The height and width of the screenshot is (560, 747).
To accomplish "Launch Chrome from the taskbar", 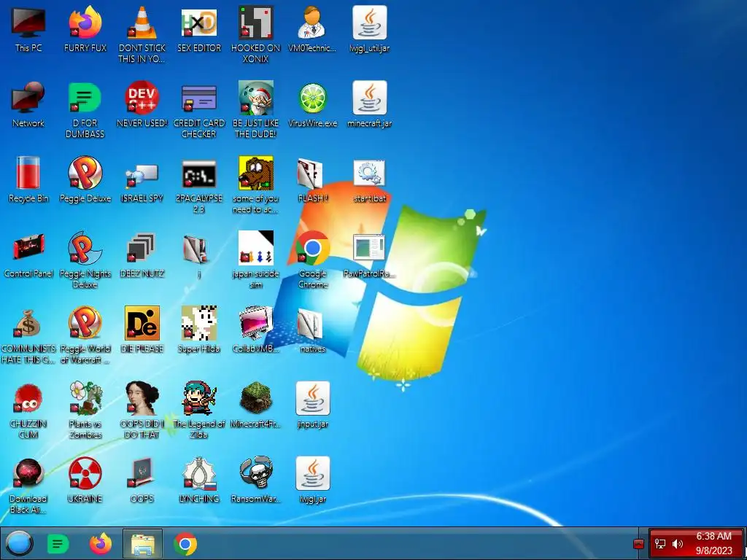I will click(x=185, y=544).
